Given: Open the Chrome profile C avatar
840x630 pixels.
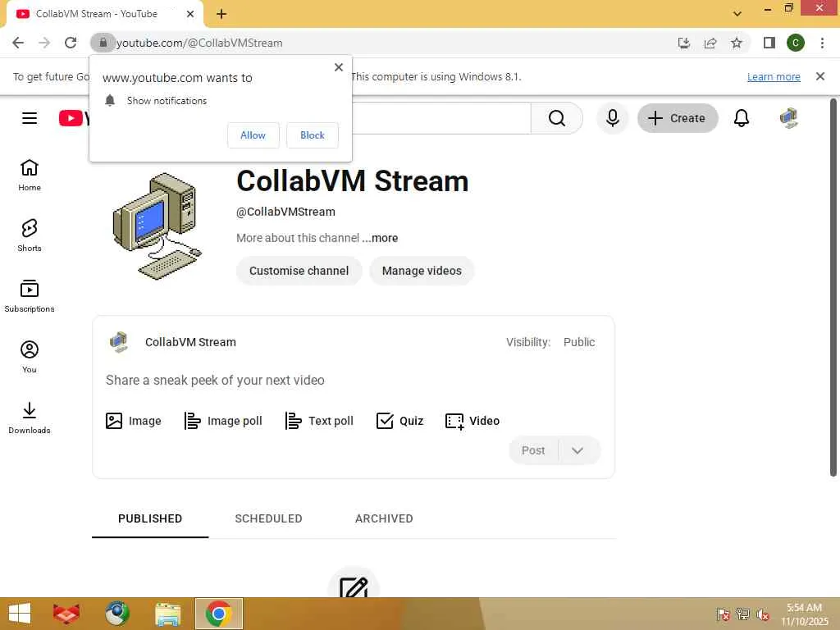Looking at the screenshot, I should click(796, 43).
